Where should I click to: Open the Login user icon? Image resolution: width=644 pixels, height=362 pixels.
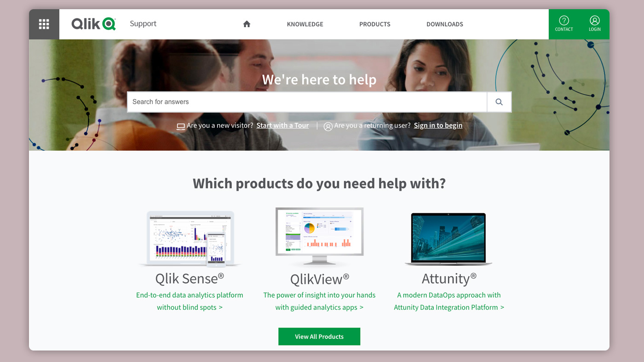[x=595, y=21]
